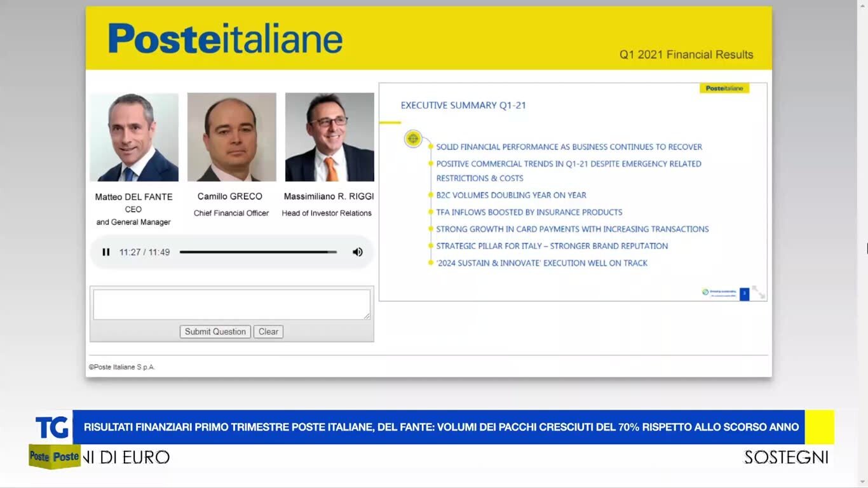Click Camillo Greco's photo
868x488 pixels.
click(231, 137)
